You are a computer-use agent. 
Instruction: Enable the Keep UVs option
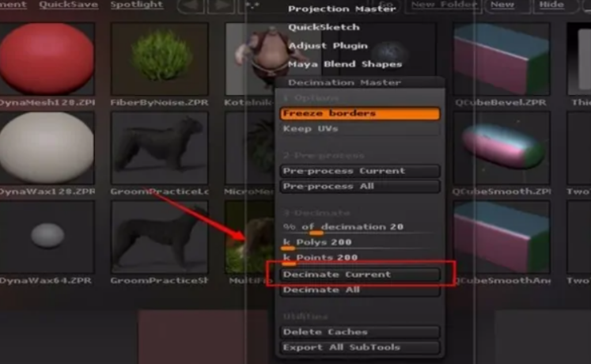(360, 129)
